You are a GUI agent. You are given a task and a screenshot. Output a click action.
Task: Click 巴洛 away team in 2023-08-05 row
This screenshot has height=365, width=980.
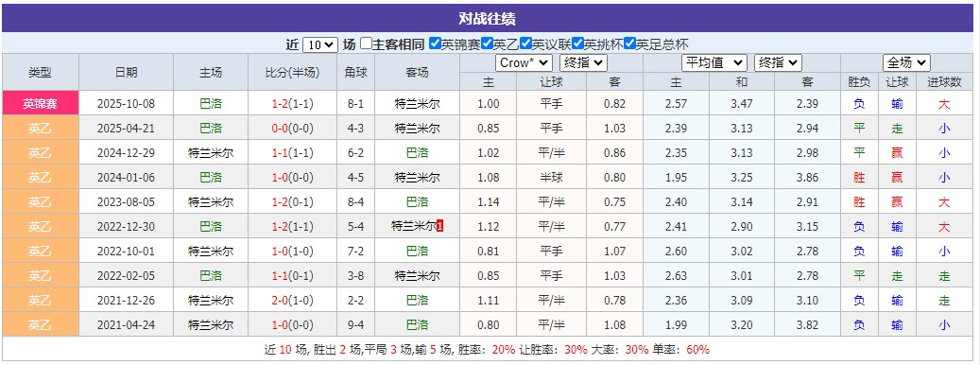(x=417, y=201)
